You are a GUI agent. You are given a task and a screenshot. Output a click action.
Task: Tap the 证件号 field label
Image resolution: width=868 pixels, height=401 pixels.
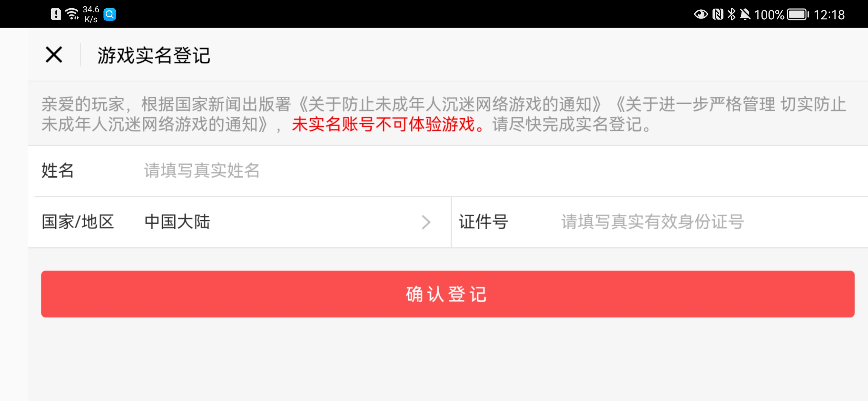tap(483, 222)
